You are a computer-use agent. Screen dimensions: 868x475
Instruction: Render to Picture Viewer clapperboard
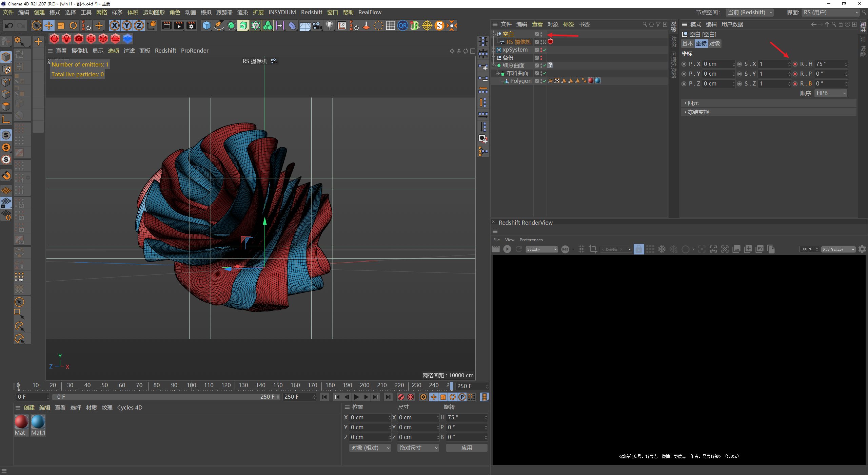click(x=179, y=26)
